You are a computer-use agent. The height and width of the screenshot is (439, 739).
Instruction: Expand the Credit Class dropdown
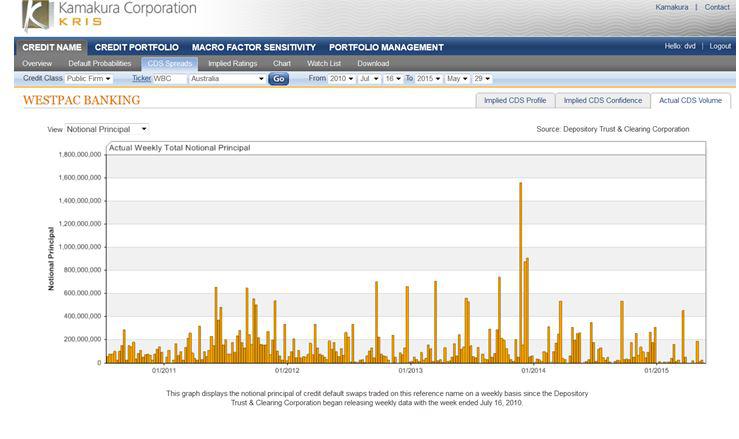(89, 79)
